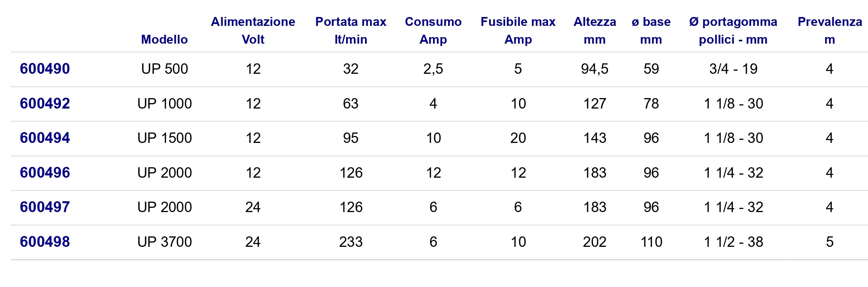This screenshot has height=287, width=868.
Task: Select the UP 500 model cell
Action: point(165,69)
